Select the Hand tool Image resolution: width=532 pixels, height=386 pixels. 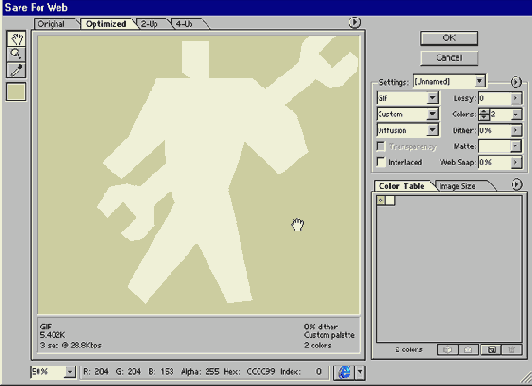[x=16, y=38]
